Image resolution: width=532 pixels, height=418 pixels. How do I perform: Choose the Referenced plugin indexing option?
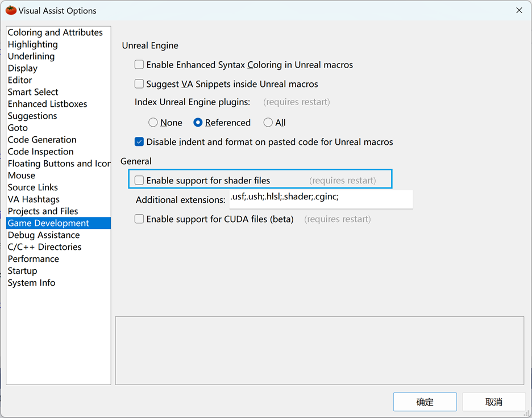point(198,123)
